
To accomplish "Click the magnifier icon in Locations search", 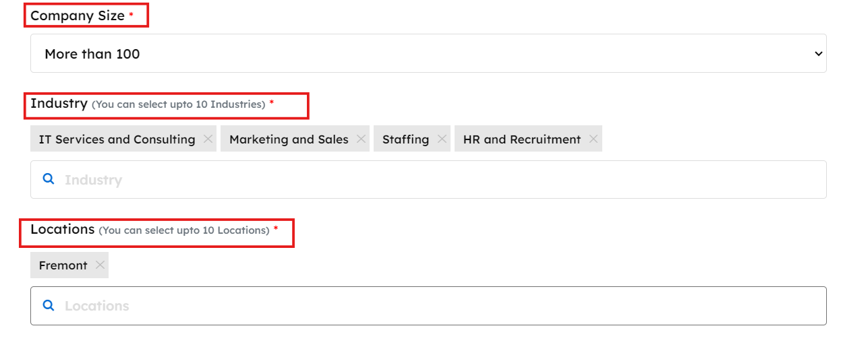I will 49,305.
